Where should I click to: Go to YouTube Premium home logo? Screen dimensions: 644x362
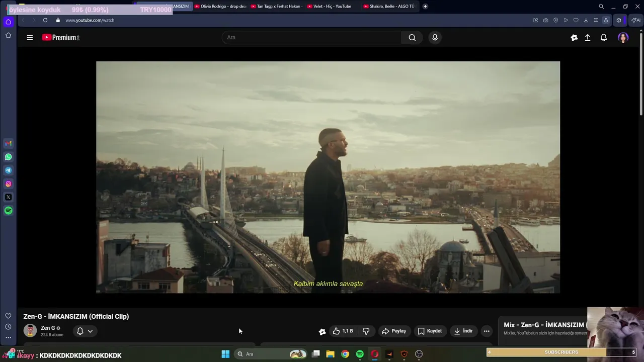point(61,37)
